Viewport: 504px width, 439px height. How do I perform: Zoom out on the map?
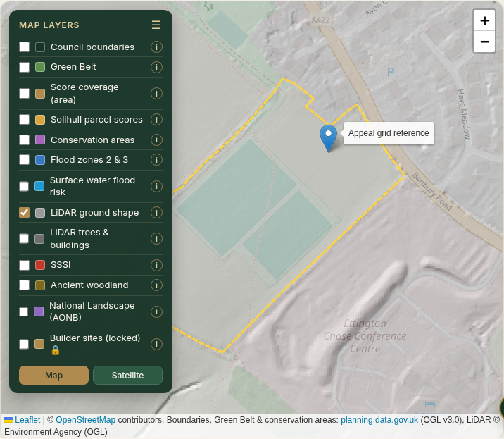point(484,42)
